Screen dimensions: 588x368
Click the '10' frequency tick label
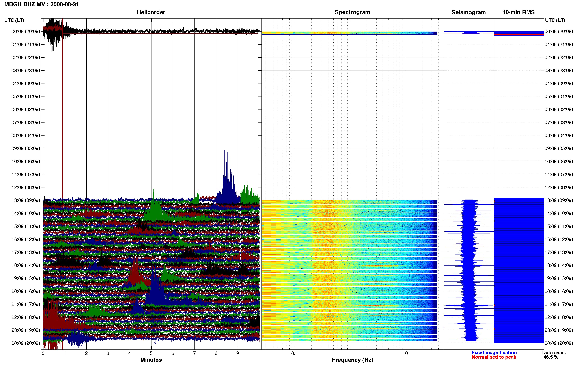405,353
